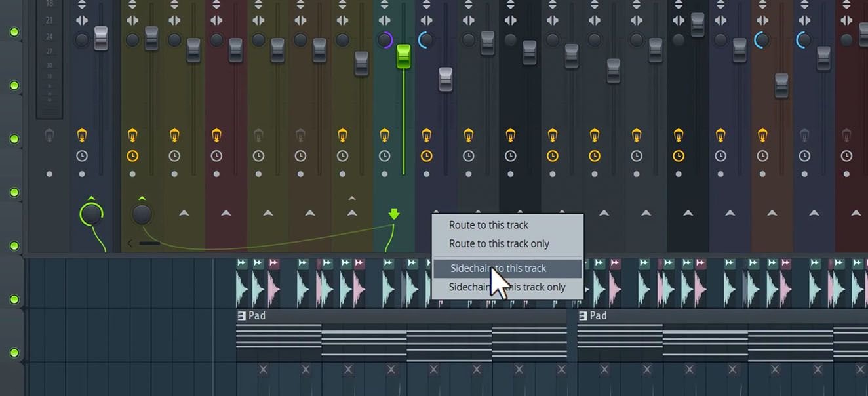
Task: Mute the Pad playlist track via green light
Action: click(14, 353)
